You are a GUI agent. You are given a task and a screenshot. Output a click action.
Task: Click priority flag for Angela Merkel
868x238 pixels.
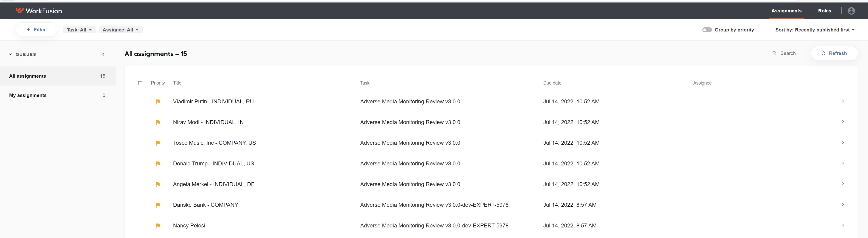[x=158, y=184]
